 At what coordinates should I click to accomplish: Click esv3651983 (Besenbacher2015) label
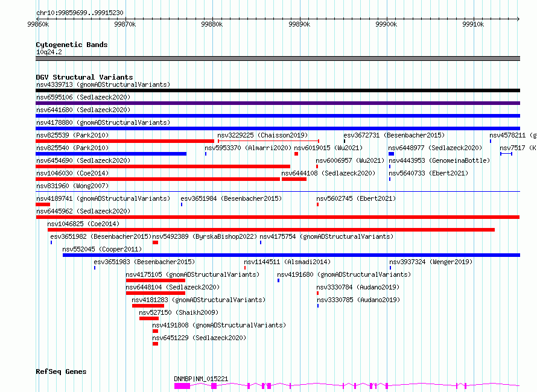144,262
